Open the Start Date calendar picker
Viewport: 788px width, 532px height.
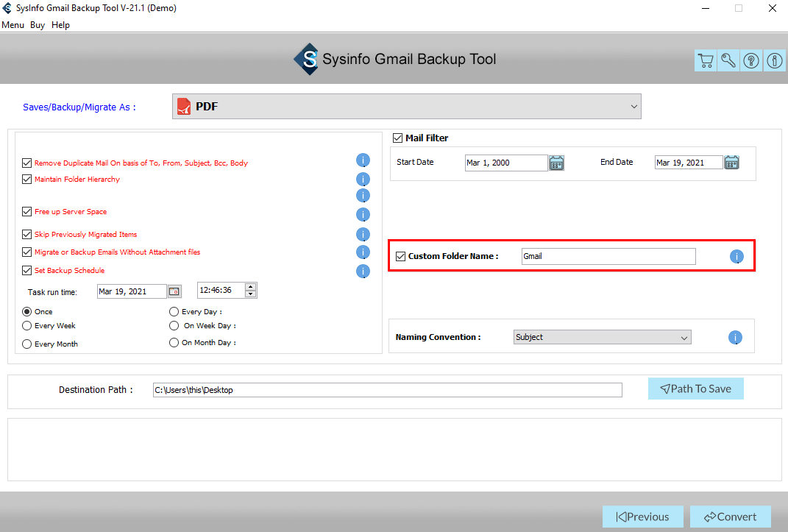click(556, 163)
